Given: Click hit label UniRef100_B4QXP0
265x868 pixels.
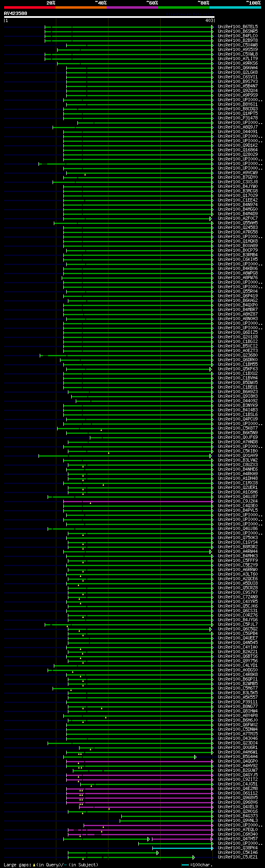Looking at the screenshot, I should tap(238, 305).
